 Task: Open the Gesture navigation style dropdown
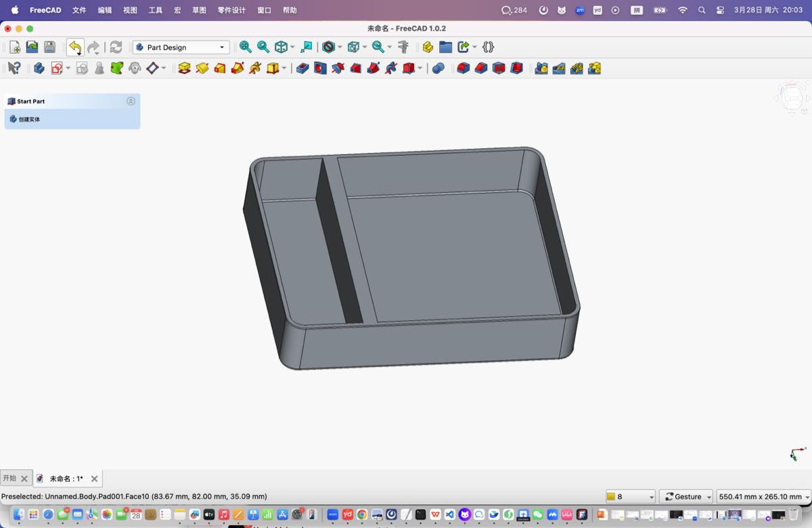[x=685, y=497]
